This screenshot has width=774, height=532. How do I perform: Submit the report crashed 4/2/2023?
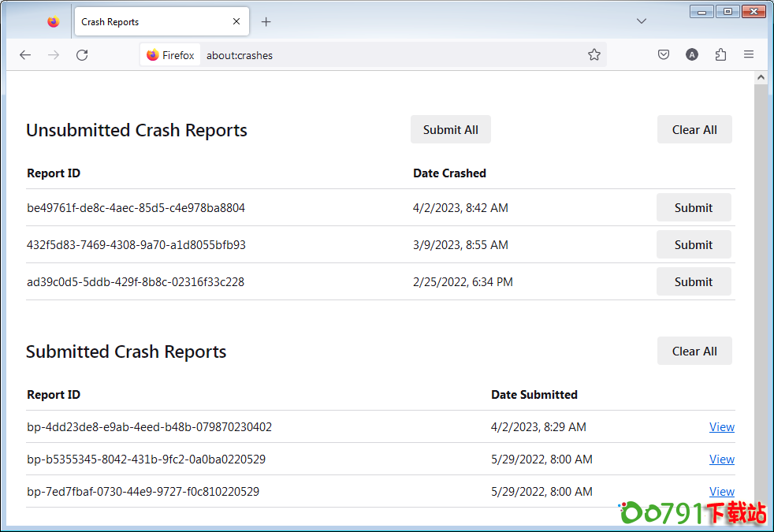point(693,208)
